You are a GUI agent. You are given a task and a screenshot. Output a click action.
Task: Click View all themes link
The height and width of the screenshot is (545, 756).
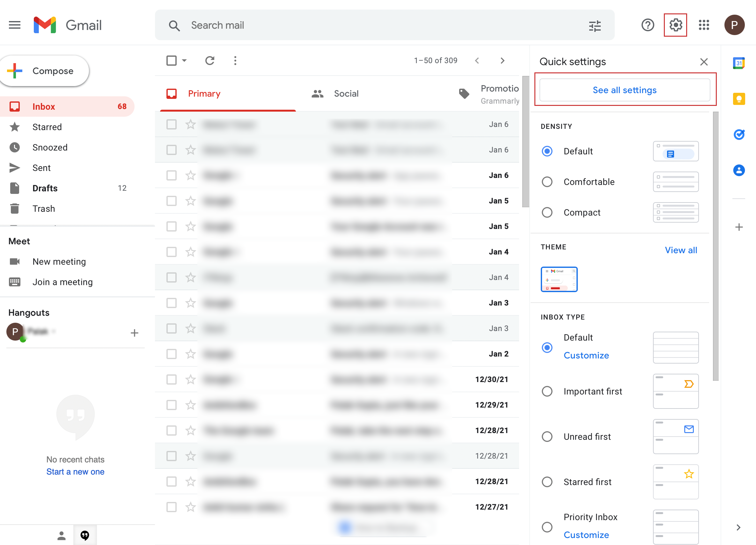point(681,250)
